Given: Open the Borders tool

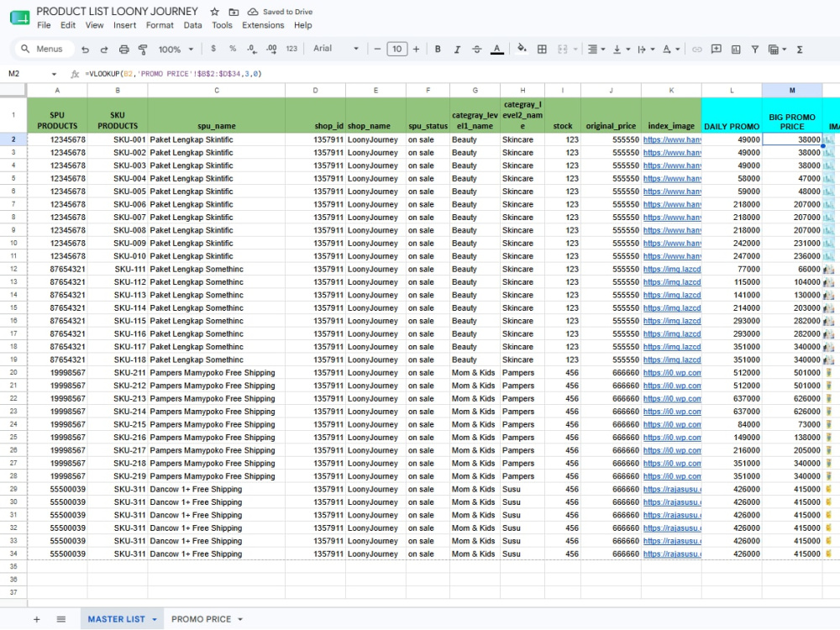Looking at the screenshot, I should 542,50.
